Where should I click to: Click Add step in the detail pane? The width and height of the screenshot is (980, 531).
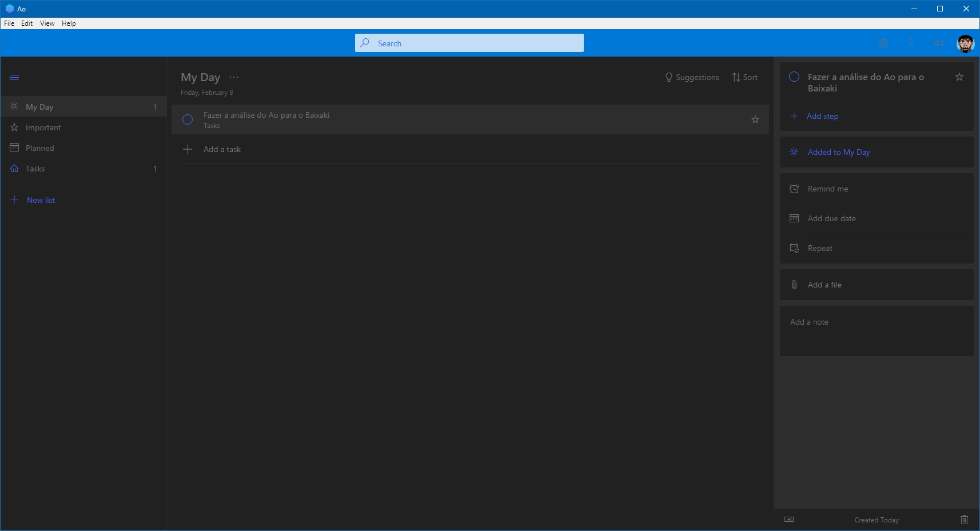822,116
